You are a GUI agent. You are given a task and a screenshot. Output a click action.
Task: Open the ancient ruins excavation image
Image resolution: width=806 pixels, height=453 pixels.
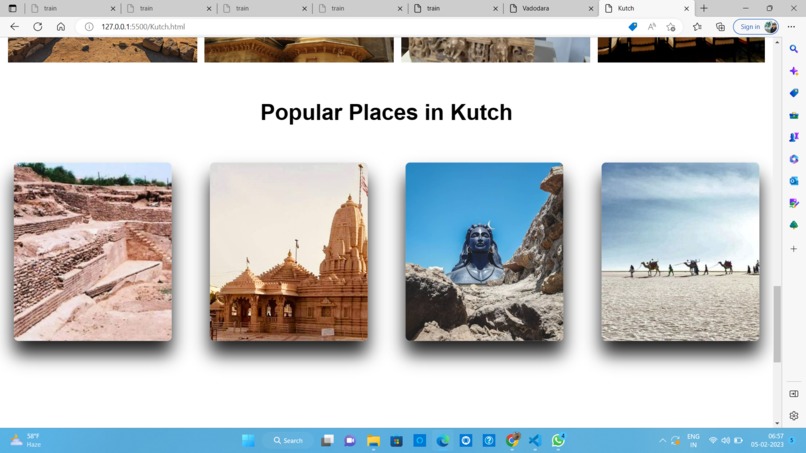click(93, 252)
